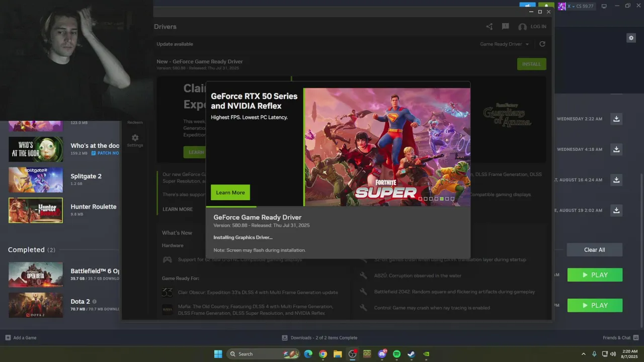
Task: Open the Splitgate 2 game thumbnail
Action: (36, 180)
